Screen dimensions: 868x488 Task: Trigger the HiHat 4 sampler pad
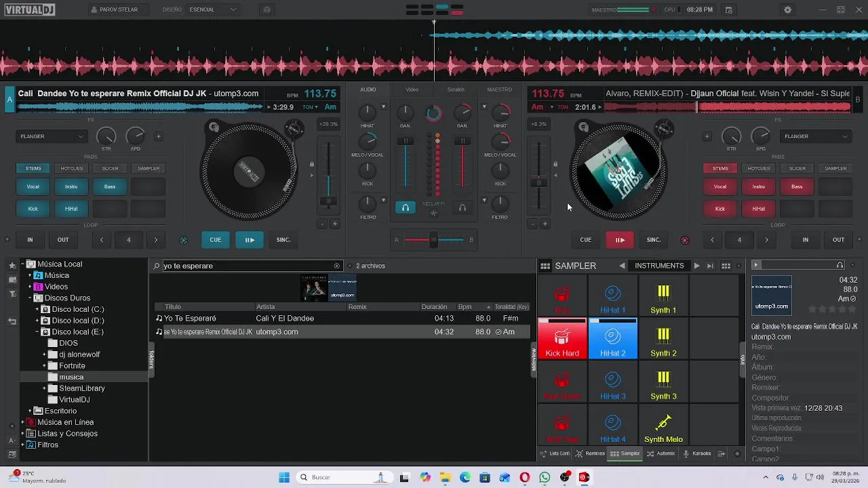pyautogui.click(x=613, y=426)
